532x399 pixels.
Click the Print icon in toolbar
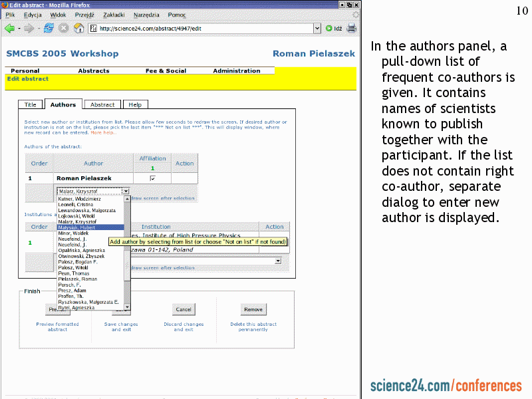[x=351, y=28]
